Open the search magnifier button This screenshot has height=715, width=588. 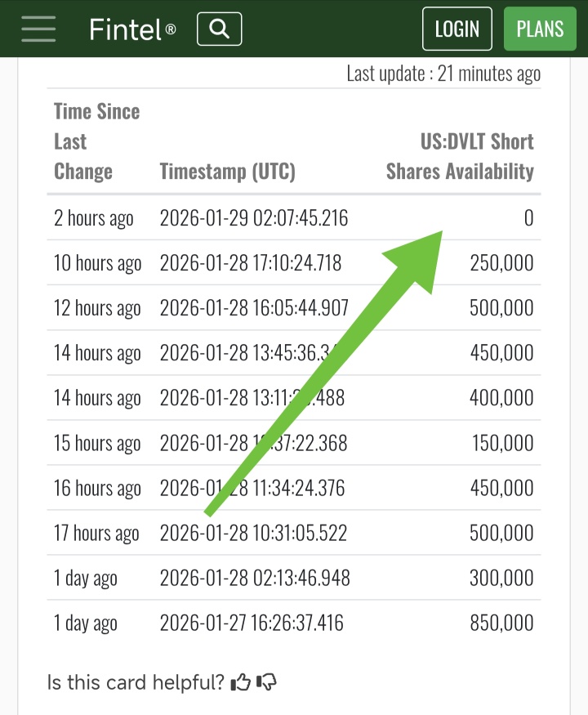[219, 29]
